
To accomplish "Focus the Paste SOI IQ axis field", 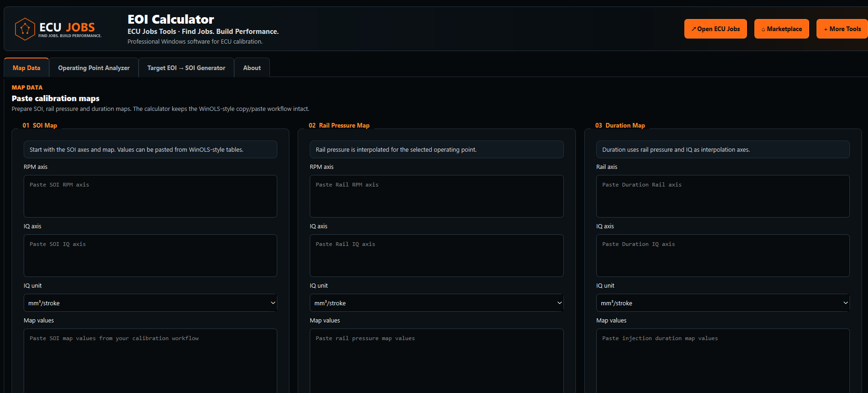I will tap(150, 256).
